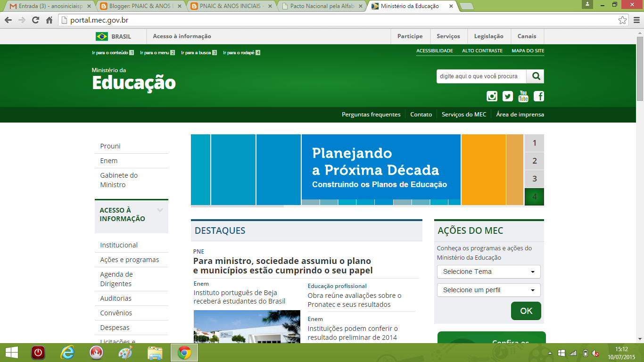Open the YouTube icon in the header
Viewport: 644px width, 362px height.
click(523, 96)
